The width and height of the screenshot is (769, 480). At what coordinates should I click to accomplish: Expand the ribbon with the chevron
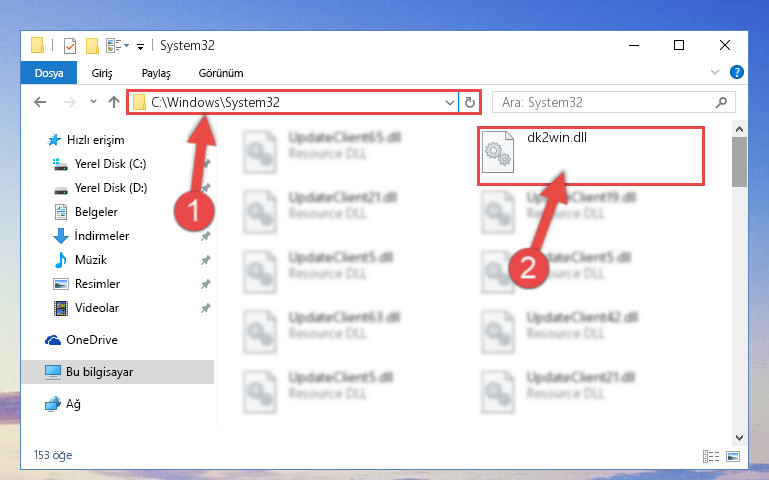[715, 73]
